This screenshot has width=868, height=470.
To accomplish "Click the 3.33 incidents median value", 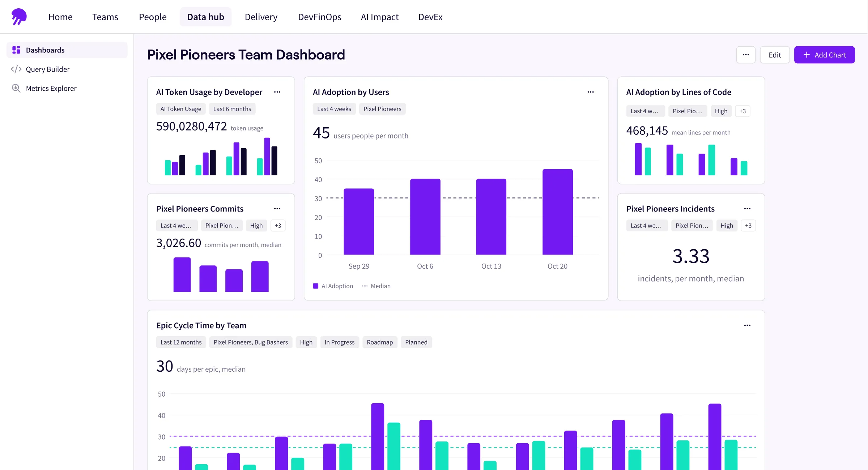I will pyautogui.click(x=691, y=256).
